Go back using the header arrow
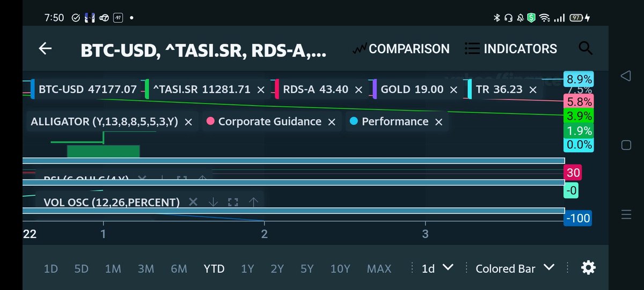 45,48
